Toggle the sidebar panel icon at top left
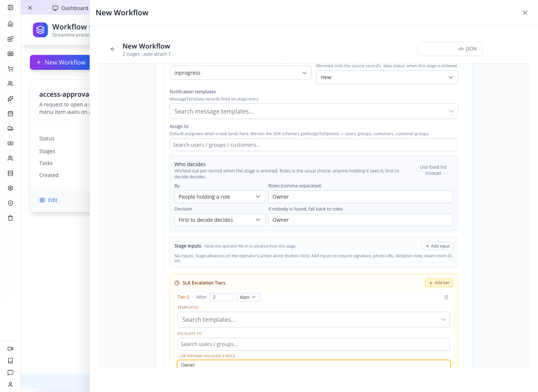The width and height of the screenshot is (538, 392). 10,7
